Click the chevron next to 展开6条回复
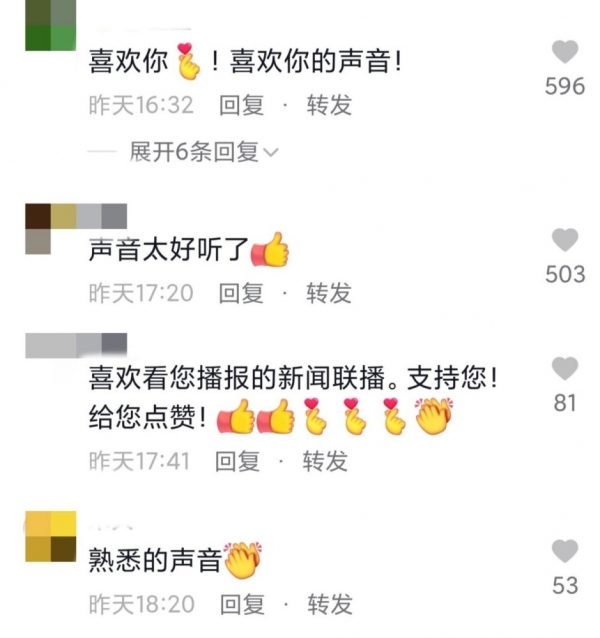Viewport: 600px width, 638px height. tap(271, 152)
